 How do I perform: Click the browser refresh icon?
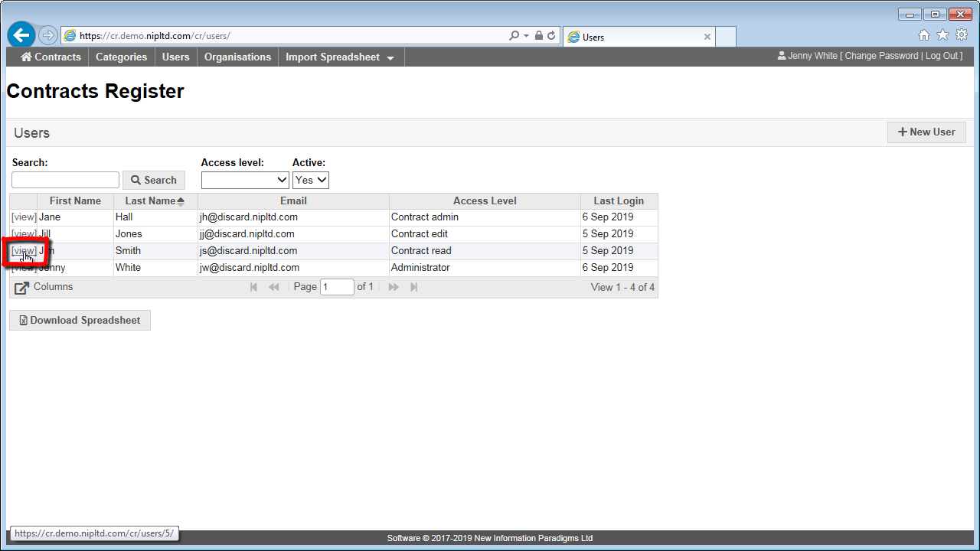[x=551, y=36]
